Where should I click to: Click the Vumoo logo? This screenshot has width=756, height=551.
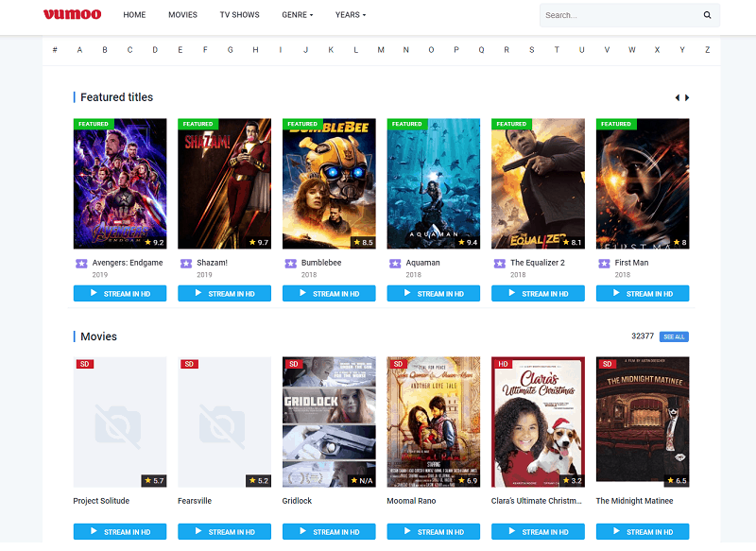[73, 14]
